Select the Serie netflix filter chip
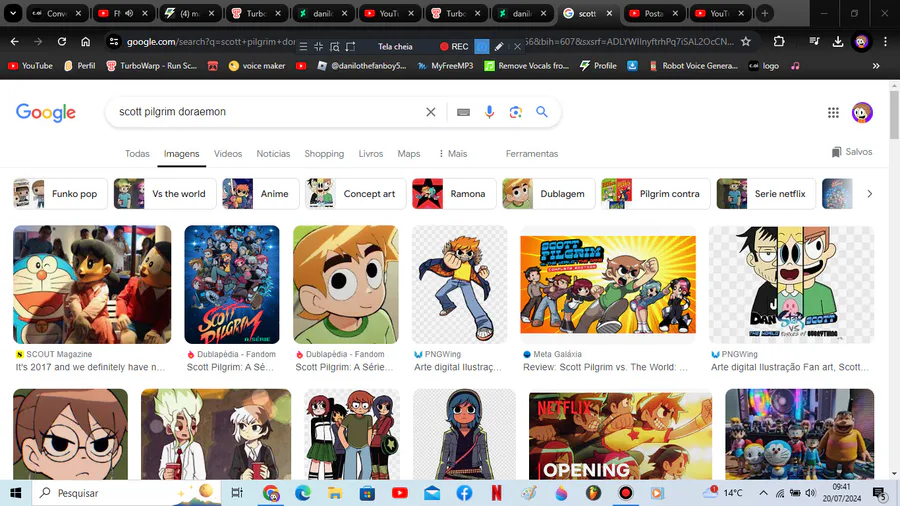This screenshot has height=506, width=900. 766,194
